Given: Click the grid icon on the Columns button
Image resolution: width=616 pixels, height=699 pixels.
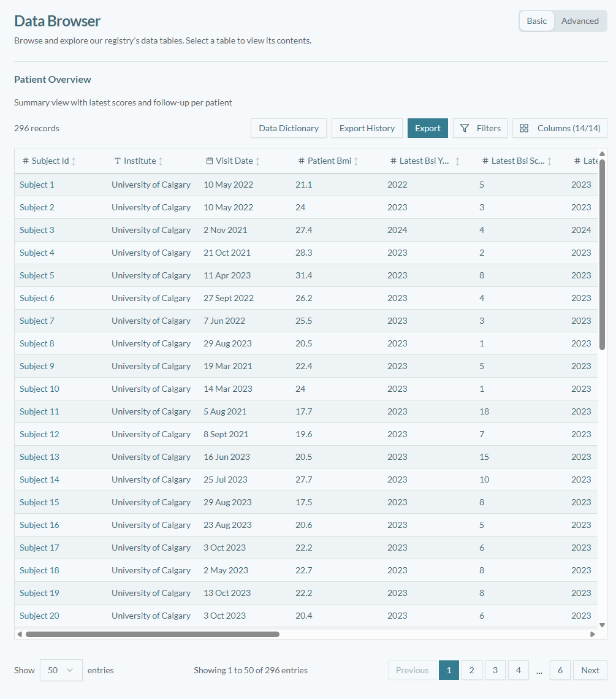Looking at the screenshot, I should coord(524,128).
